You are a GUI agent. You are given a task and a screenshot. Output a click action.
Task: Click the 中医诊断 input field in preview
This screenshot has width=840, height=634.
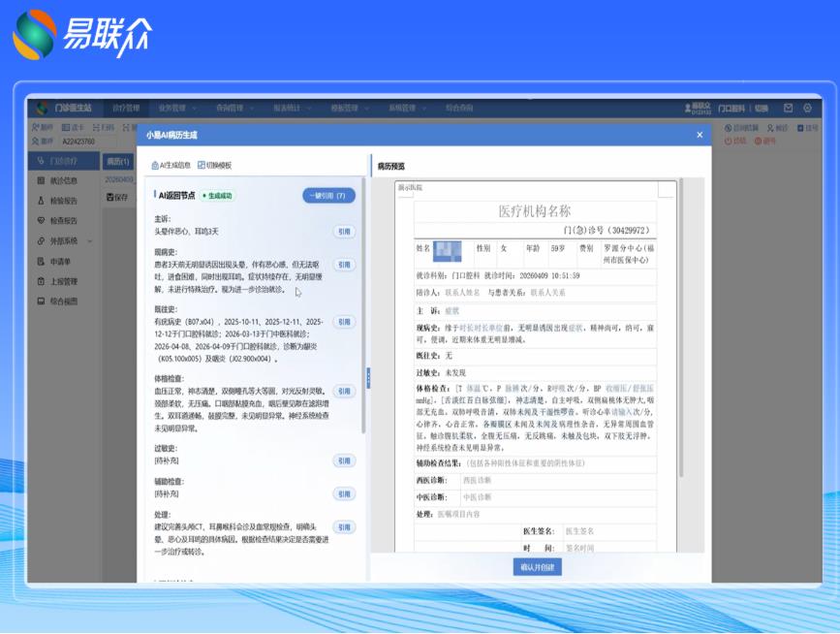[559, 497]
